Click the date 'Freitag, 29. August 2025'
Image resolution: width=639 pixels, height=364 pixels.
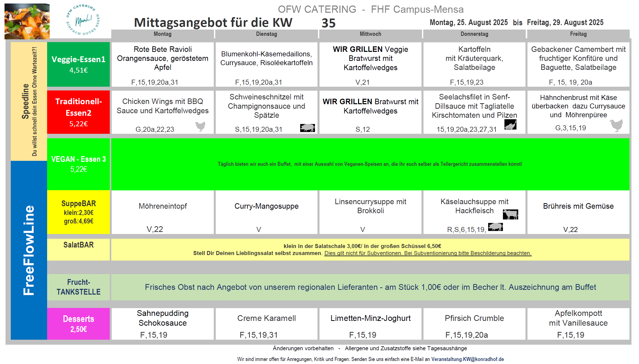(x=565, y=22)
